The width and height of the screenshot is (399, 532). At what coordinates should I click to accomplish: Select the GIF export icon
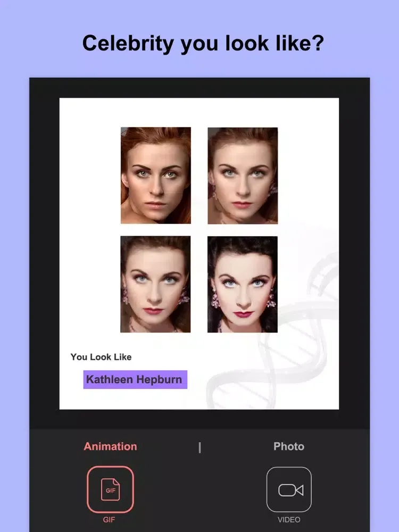[x=110, y=489]
